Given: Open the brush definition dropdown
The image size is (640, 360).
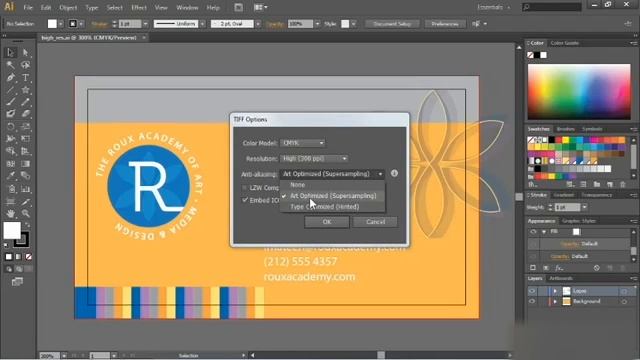Looking at the screenshot, I should (258, 24).
